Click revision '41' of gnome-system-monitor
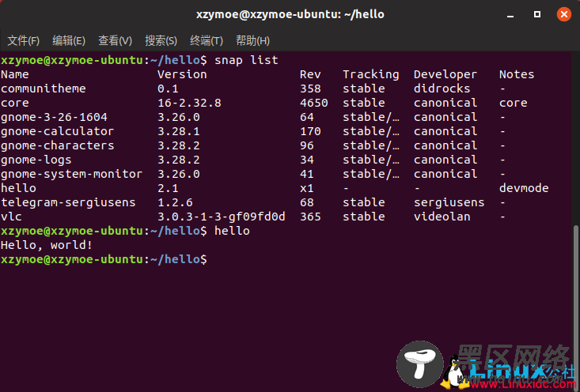This screenshot has width=580, height=392. coord(307,174)
